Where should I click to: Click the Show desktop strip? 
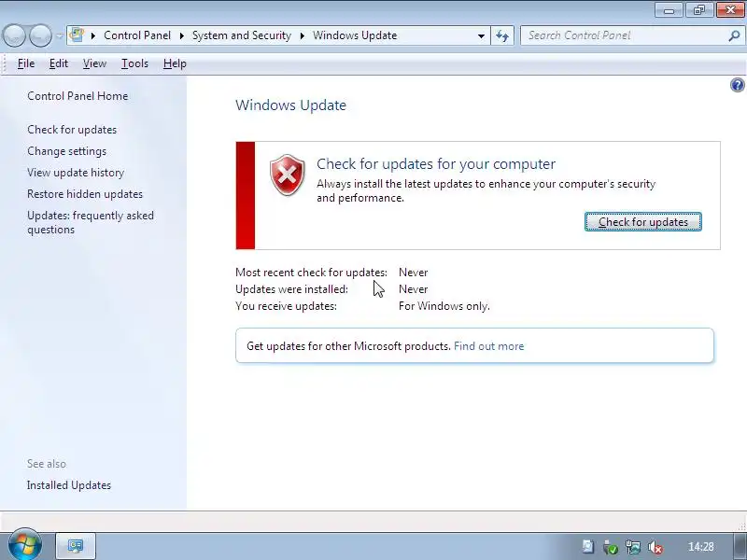coord(740,546)
